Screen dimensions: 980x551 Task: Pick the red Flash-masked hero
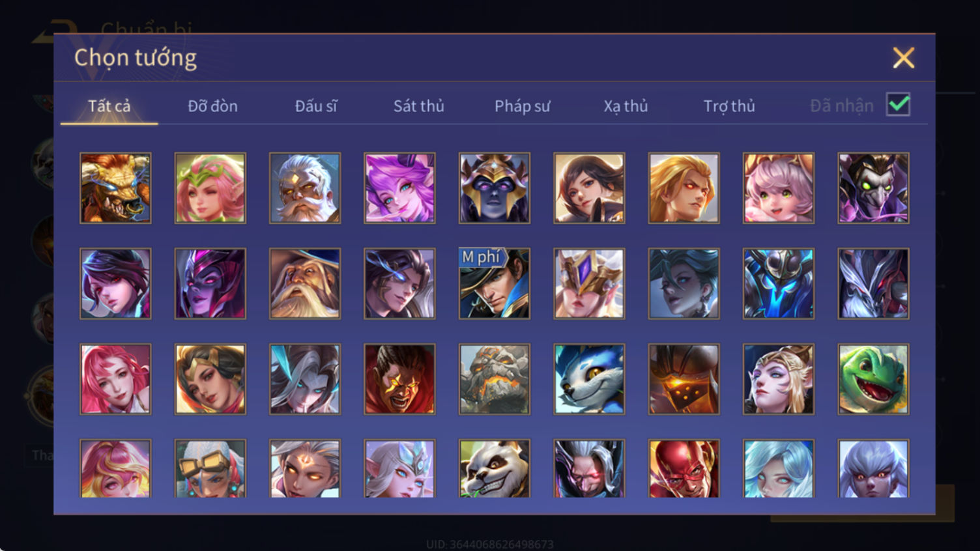[x=684, y=468]
